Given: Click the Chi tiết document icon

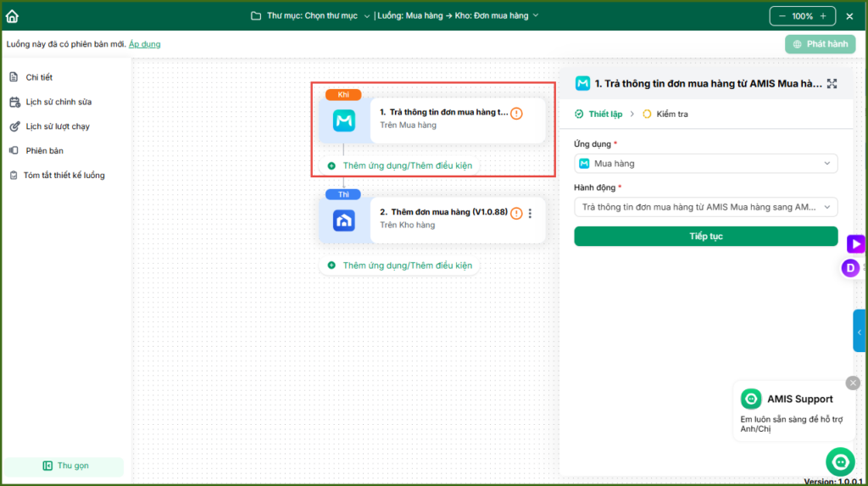Looking at the screenshot, I should [14, 77].
